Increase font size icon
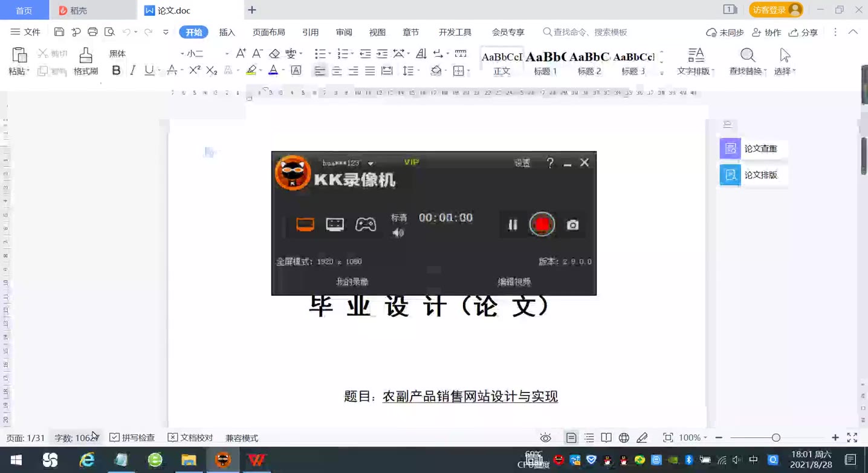The image size is (868, 473). 241,53
